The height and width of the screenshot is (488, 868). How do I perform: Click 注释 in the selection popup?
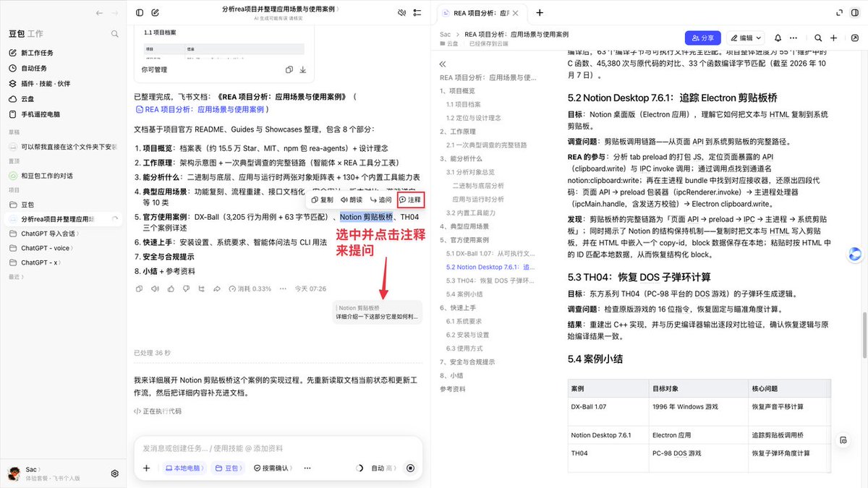[410, 200]
